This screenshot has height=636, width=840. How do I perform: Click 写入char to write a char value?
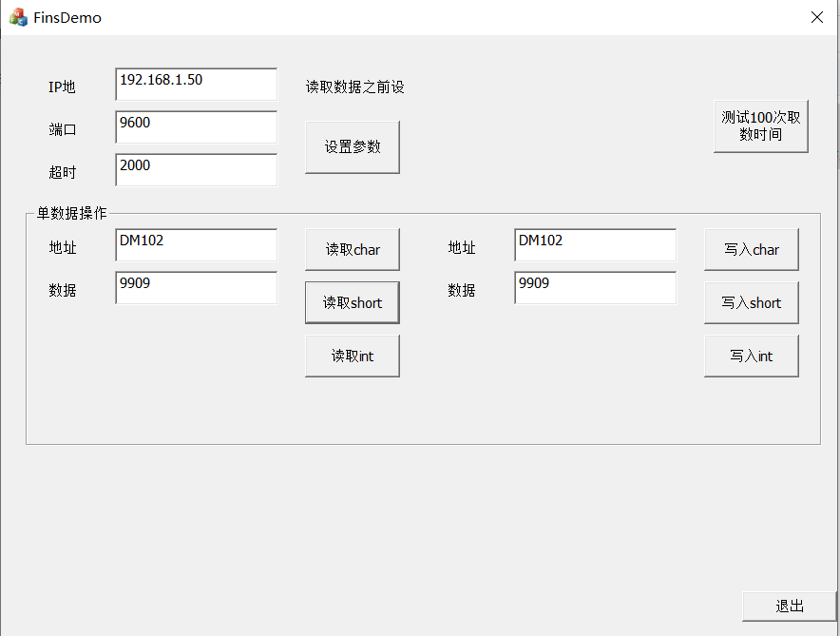tap(751, 248)
